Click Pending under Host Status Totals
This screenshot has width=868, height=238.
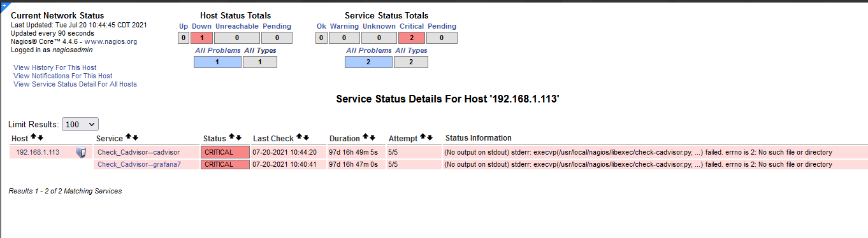click(x=276, y=26)
